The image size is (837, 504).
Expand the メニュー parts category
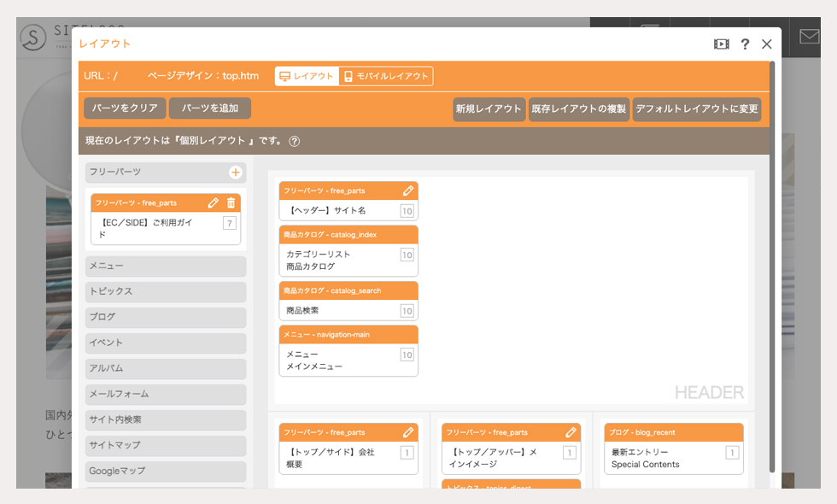[x=165, y=266]
